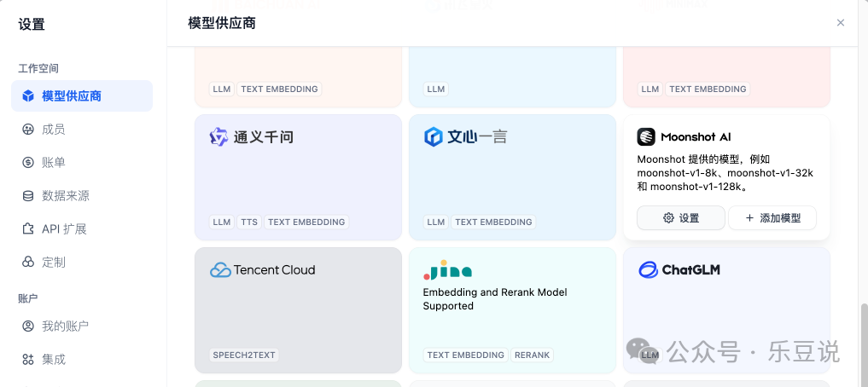Click the 成员 members icon in sidebar
The image size is (868, 387).
coord(28,130)
